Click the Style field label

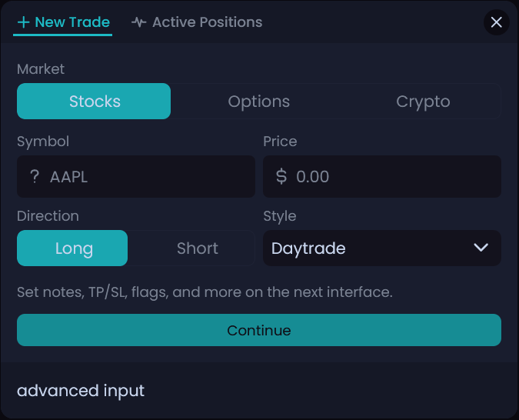coord(280,216)
